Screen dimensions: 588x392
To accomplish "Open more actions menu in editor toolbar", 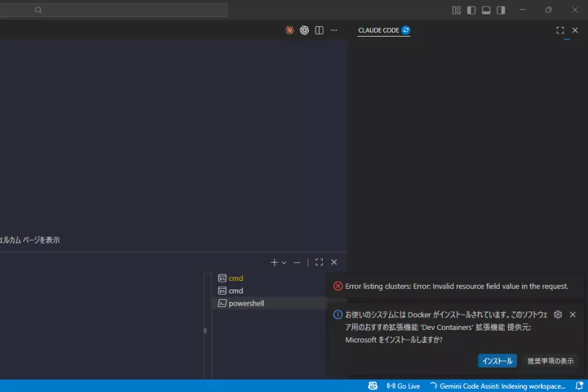I will [x=334, y=30].
